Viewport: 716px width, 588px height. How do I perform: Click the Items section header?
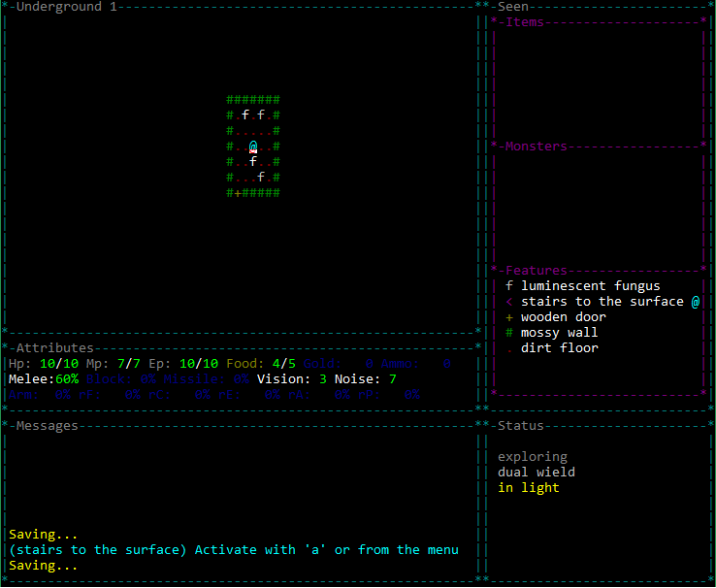point(525,22)
